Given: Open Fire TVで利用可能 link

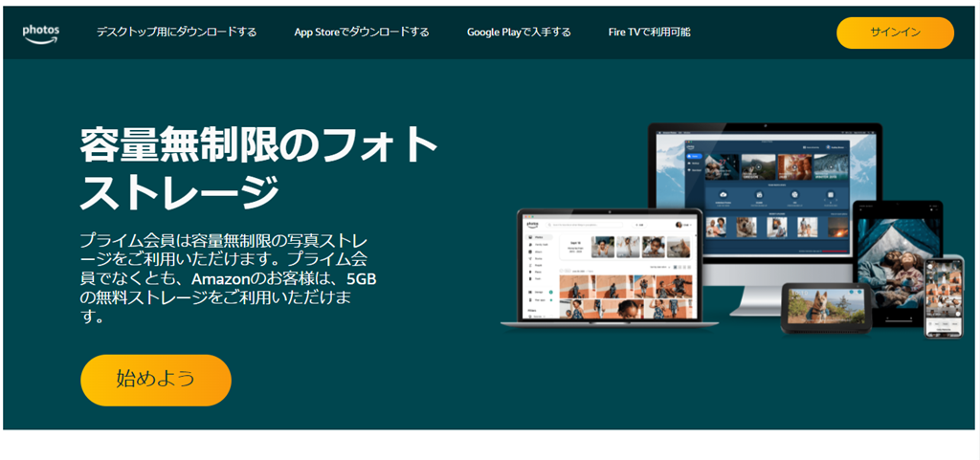Looking at the screenshot, I should point(650,33).
